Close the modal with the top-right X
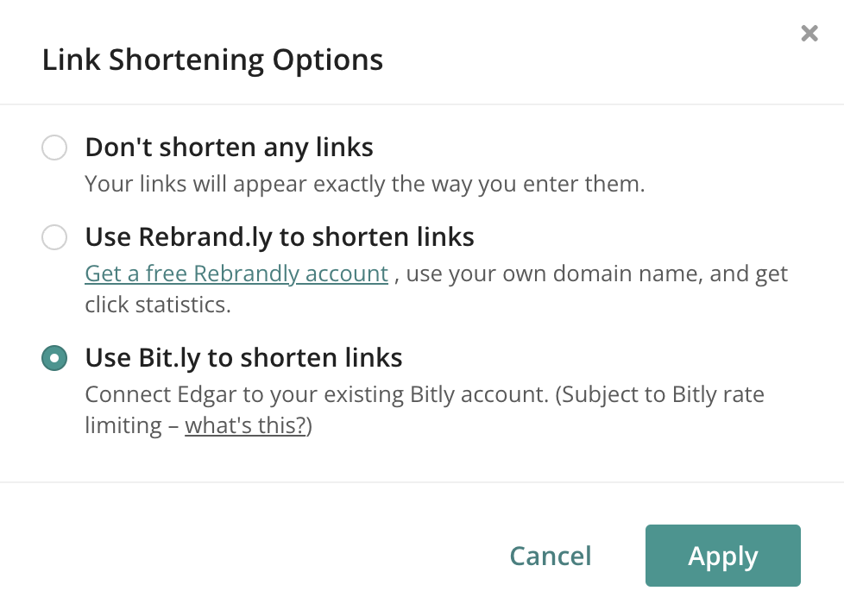The image size is (844, 616). pyautogui.click(x=809, y=33)
